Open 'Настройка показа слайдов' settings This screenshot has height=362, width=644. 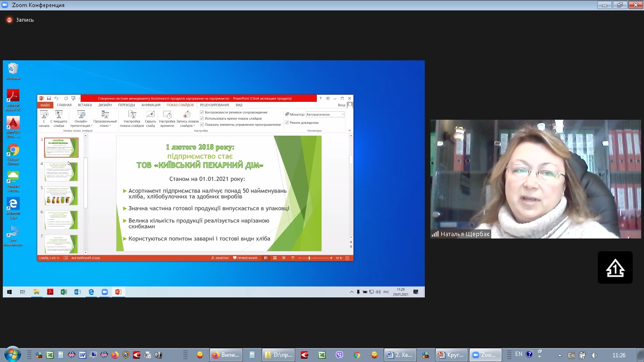[132, 115]
